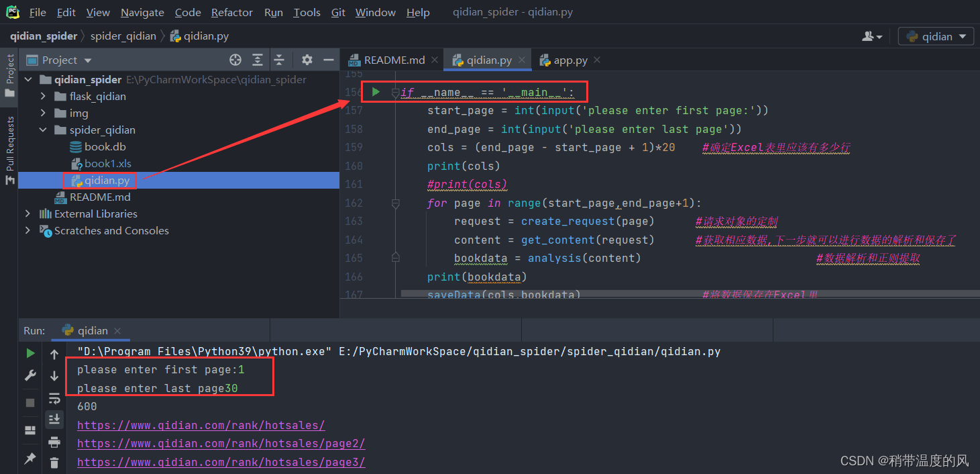Image resolution: width=980 pixels, height=474 pixels.
Task: Open the View menu
Action: click(98, 12)
